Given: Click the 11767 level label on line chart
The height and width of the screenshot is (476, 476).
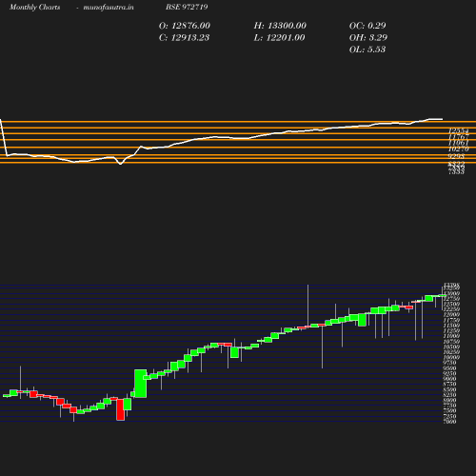Looking at the screenshot, I should (458, 137).
